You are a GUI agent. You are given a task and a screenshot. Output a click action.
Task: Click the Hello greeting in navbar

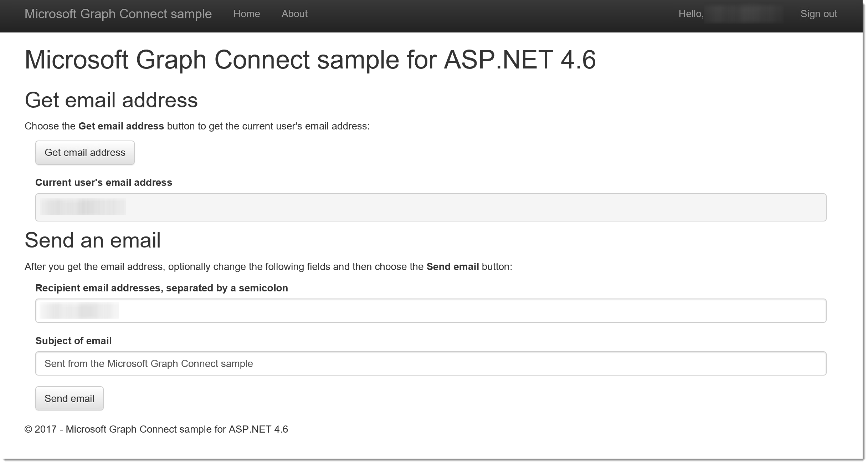click(x=690, y=14)
